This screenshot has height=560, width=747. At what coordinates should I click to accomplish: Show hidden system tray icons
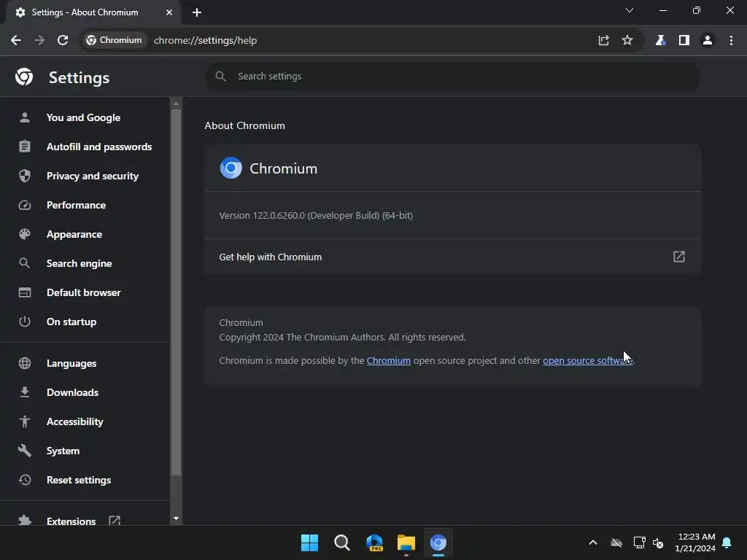coord(593,542)
